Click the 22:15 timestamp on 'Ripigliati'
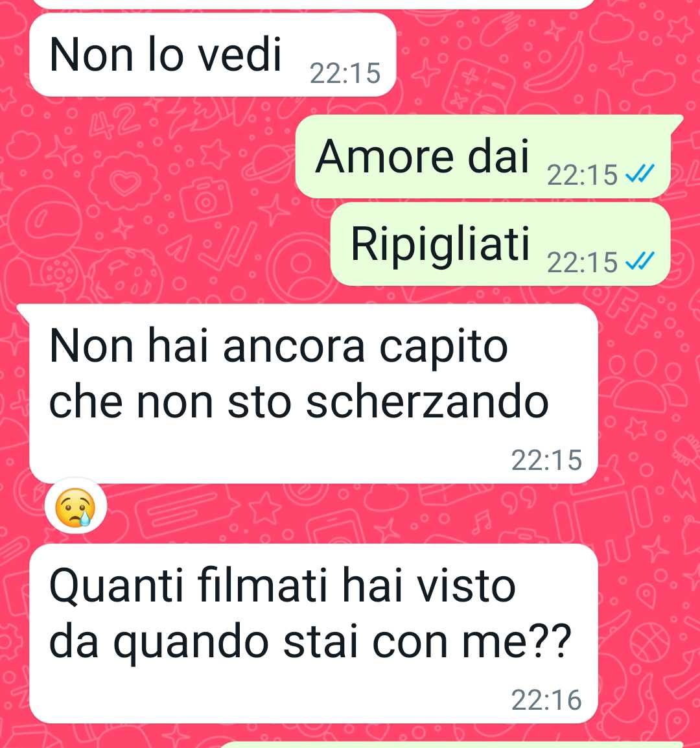Viewport: 700px width, 748px height. [582, 263]
